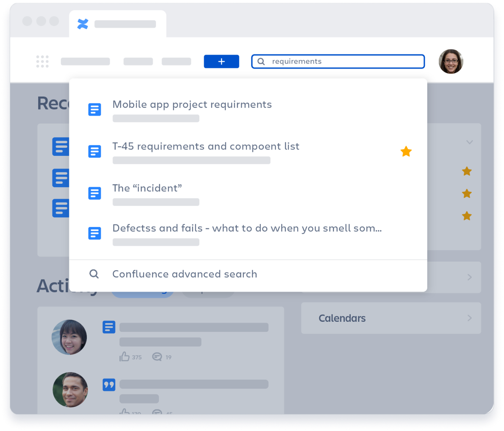The image size is (504, 431).
Task: Click the search icon beside Confluence advanced search
Action: click(94, 274)
